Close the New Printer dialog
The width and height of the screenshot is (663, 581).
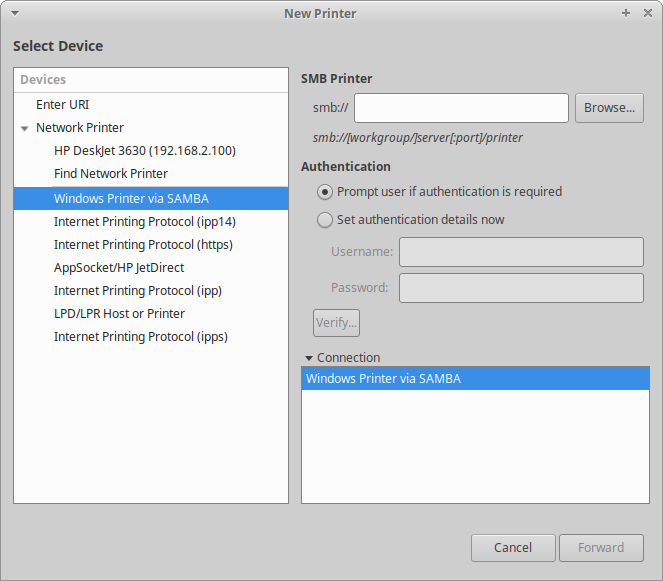coord(645,13)
